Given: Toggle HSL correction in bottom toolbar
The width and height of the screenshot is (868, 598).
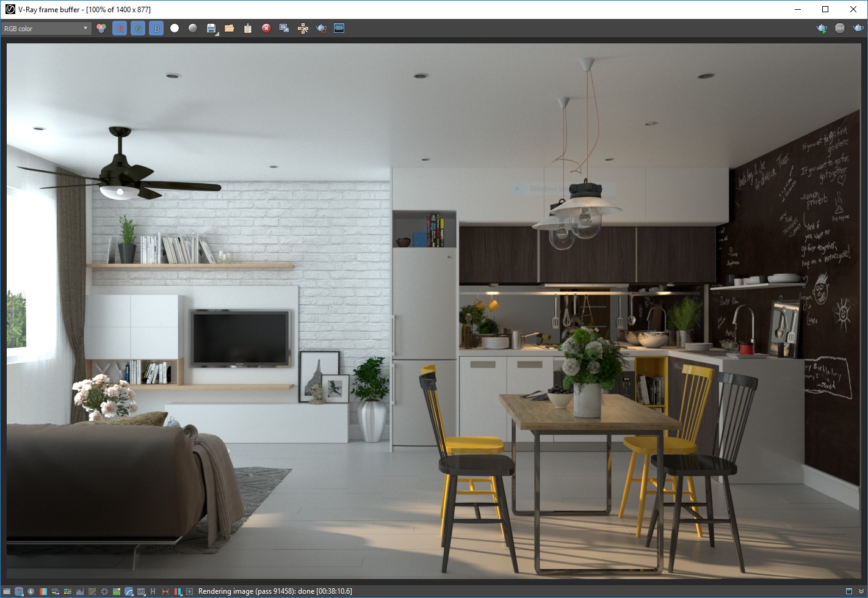Looking at the screenshot, I should point(56,591).
